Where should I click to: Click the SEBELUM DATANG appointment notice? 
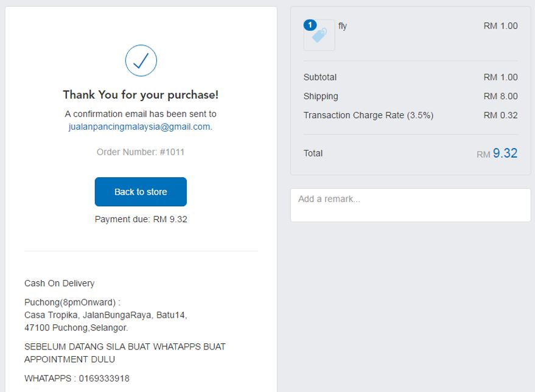point(125,353)
